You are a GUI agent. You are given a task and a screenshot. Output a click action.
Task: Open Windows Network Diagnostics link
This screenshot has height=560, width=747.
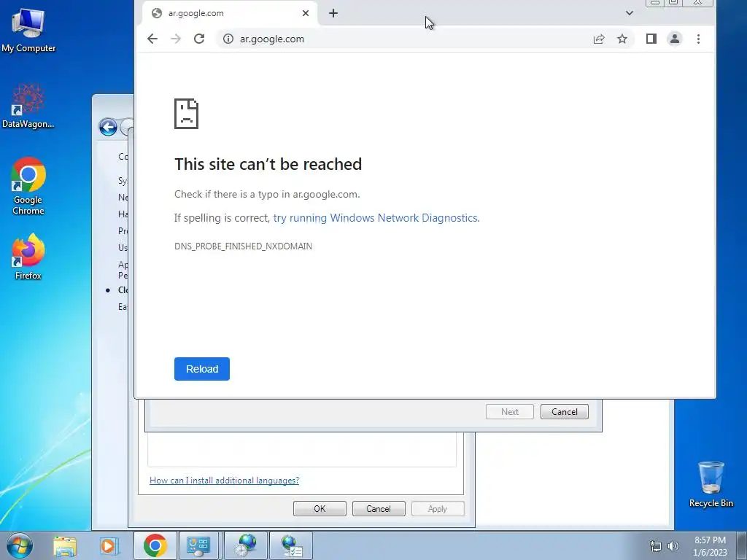[376, 218]
